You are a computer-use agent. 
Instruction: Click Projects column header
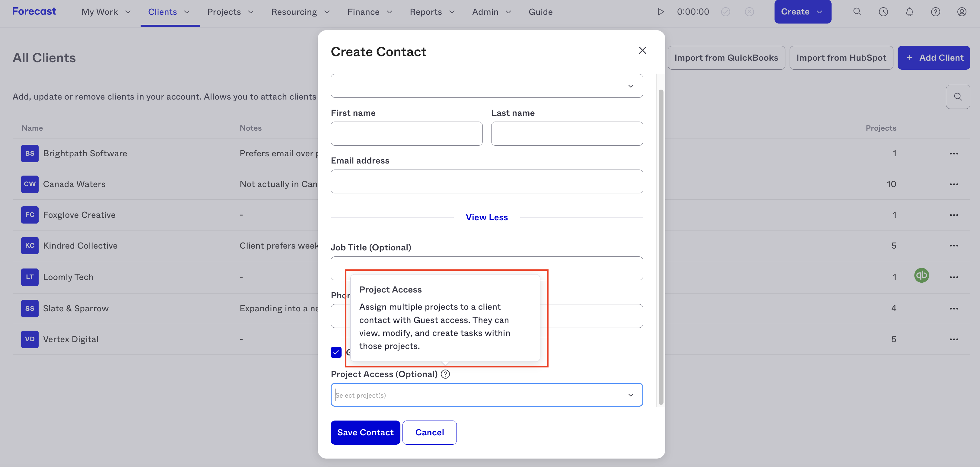pos(881,128)
